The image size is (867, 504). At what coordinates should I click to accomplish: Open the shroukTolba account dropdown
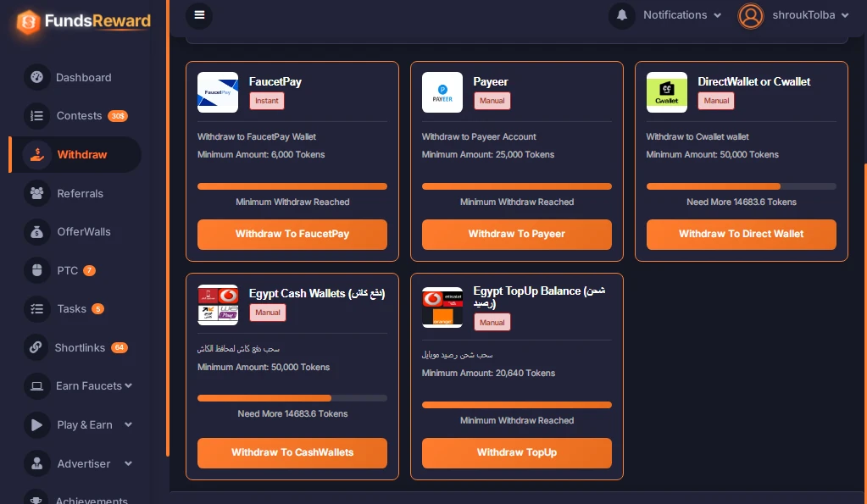pyautogui.click(x=810, y=15)
